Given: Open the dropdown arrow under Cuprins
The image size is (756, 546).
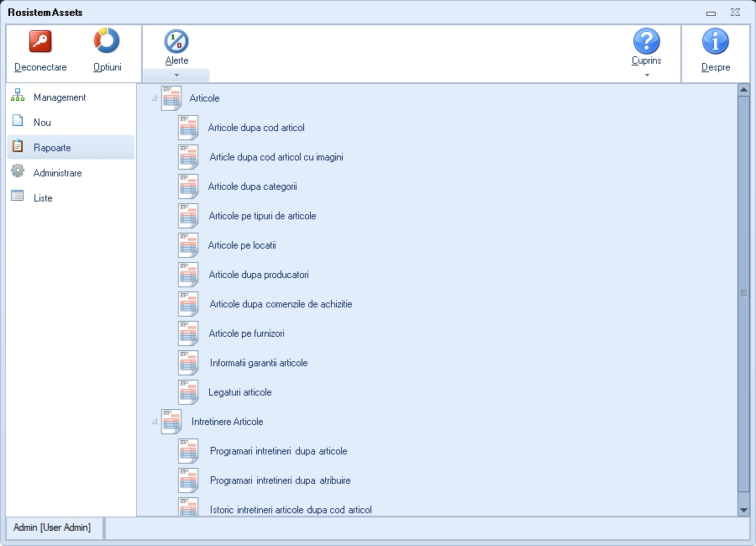Looking at the screenshot, I should click(646, 75).
